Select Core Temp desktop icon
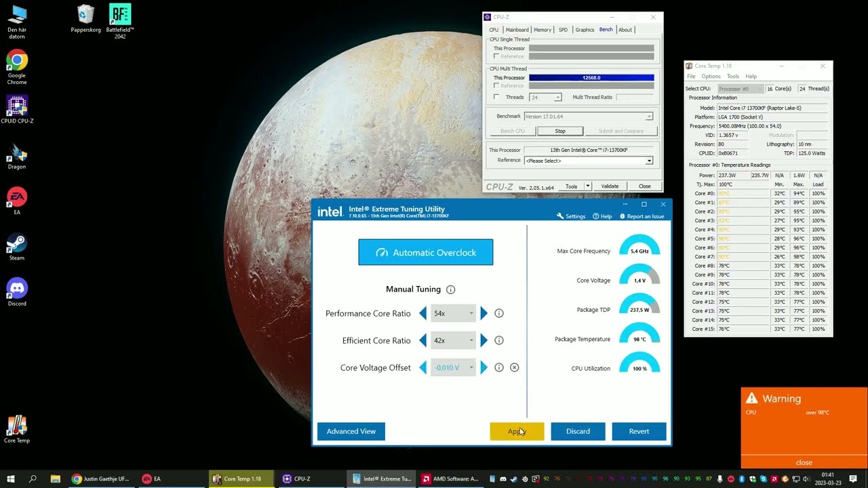This screenshot has width=868, height=488. point(17,429)
